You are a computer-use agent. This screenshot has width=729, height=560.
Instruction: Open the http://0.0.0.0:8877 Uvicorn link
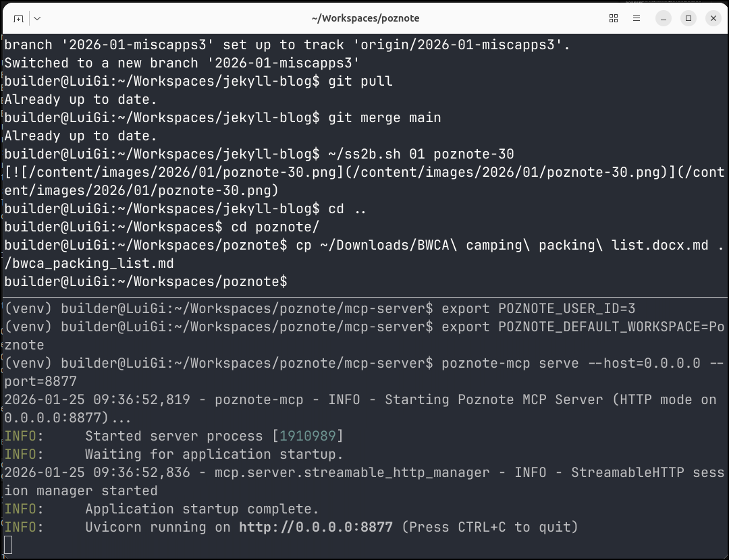tap(315, 527)
